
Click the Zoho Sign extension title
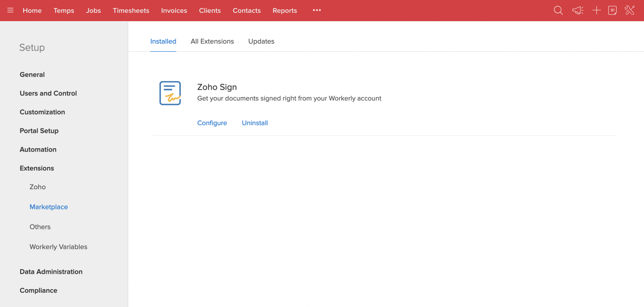click(217, 87)
